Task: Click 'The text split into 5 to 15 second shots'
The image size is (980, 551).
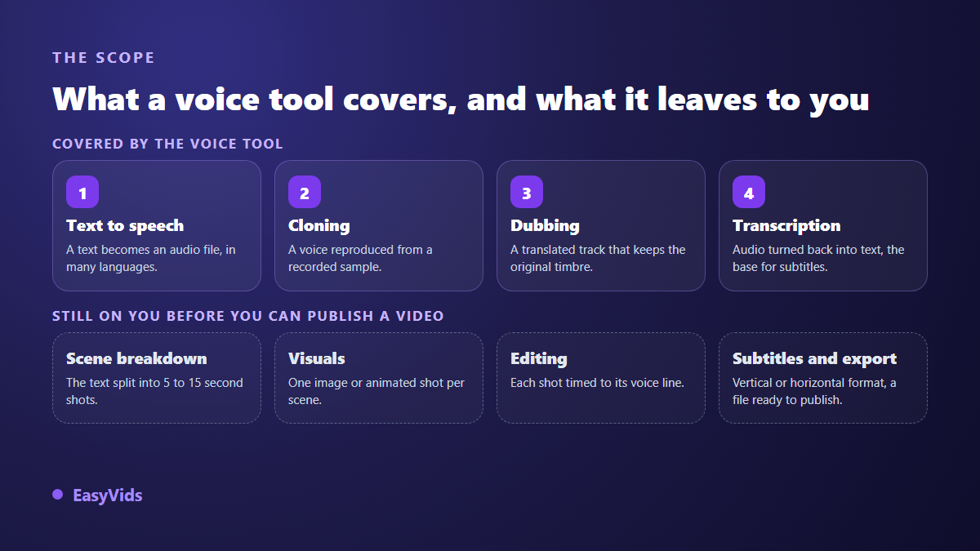Action: coord(154,391)
